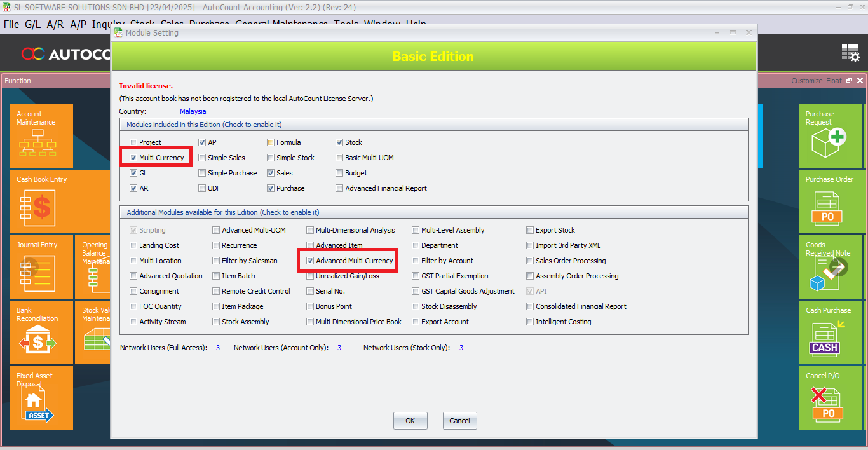Image resolution: width=868 pixels, height=450 pixels.
Task: Open Journal Entry tile
Action: [x=41, y=267]
